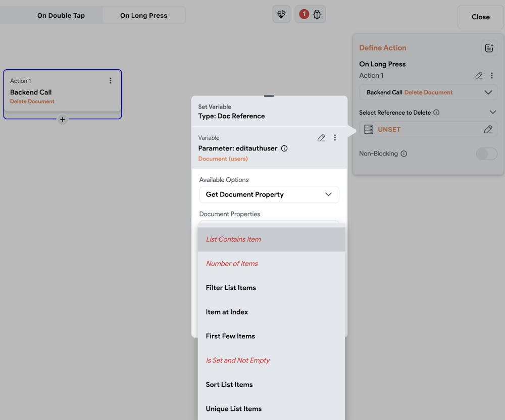Click the Close button
505x420 pixels.
[x=480, y=17]
